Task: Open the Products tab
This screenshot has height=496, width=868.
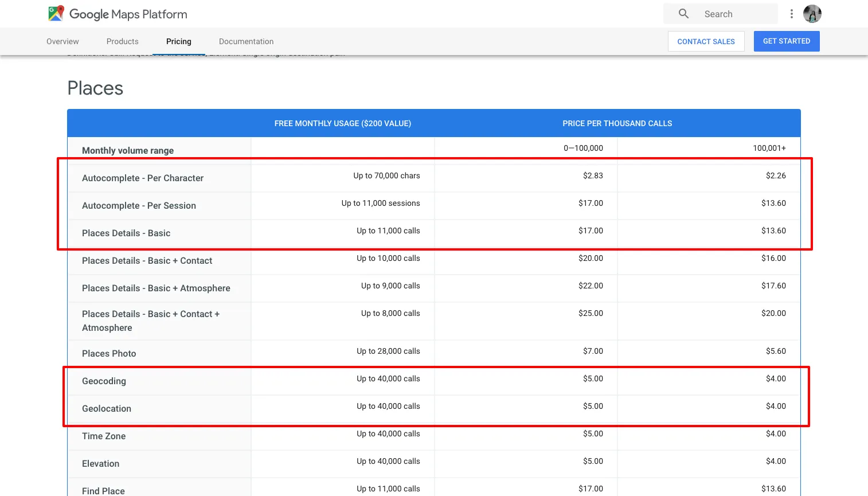Action: (123, 41)
